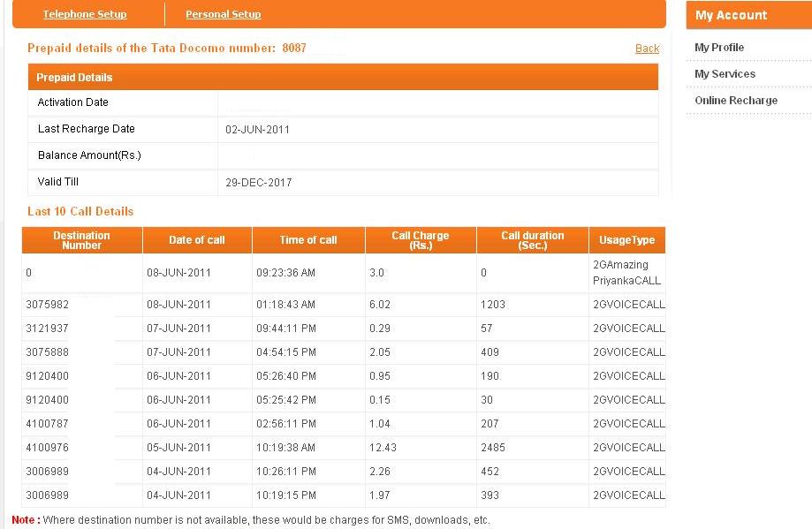Click the call duration 2485
This screenshot has width=812, height=529.
492,447
